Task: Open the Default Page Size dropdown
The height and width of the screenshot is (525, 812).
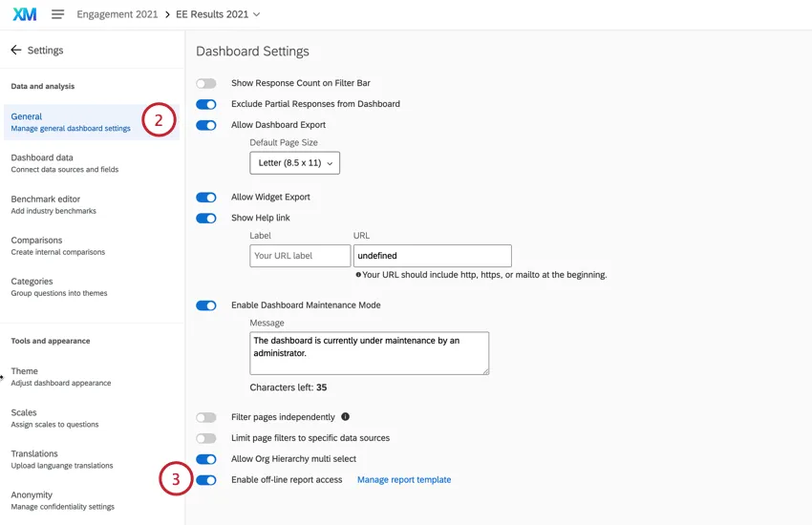Action: coord(294,163)
